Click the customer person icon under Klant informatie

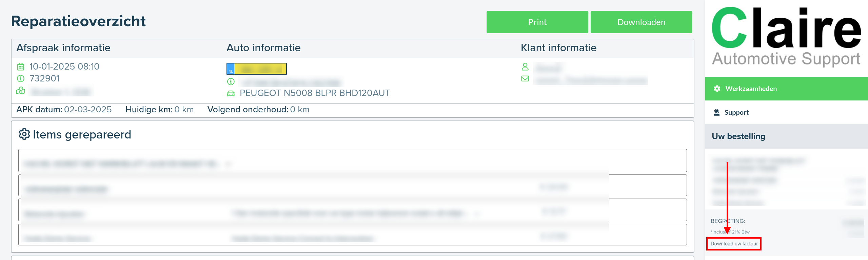(x=525, y=67)
